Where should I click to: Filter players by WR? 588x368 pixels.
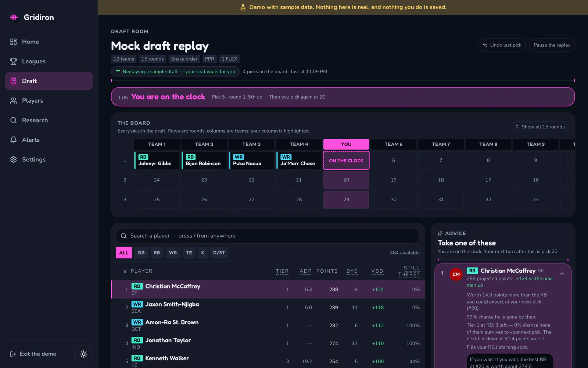(173, 253)
